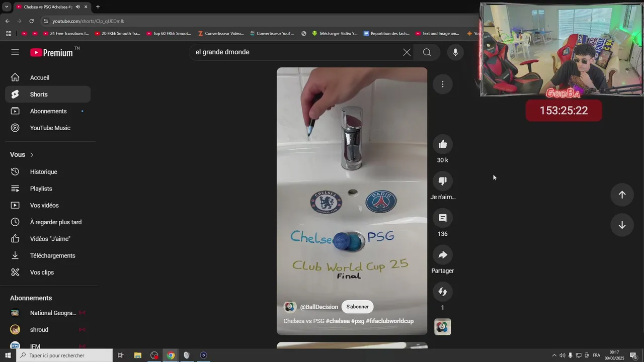The height and width of the screenshot is (362, 644).
Task: Open the comments on the short
Action: (x=443, y=218)
